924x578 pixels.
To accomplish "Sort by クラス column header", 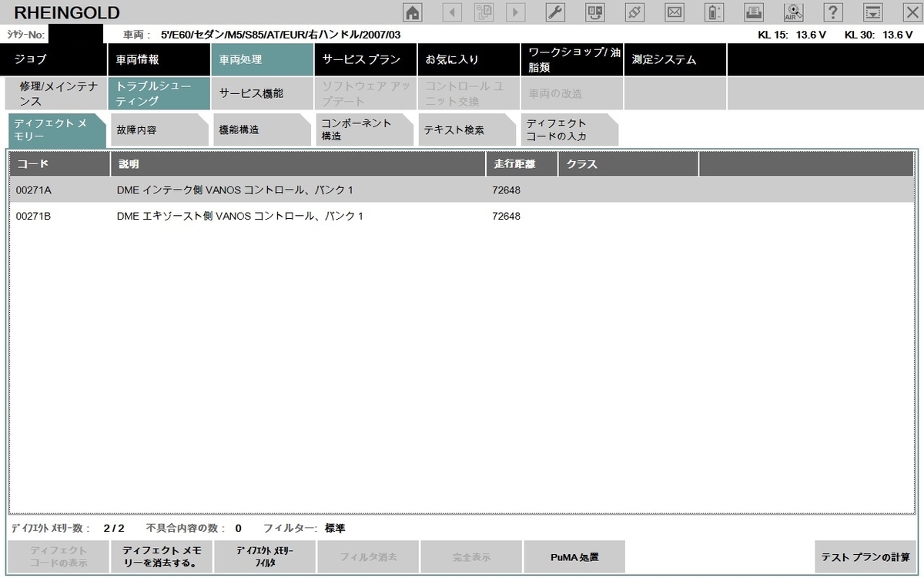I will (x=628, y=164).
